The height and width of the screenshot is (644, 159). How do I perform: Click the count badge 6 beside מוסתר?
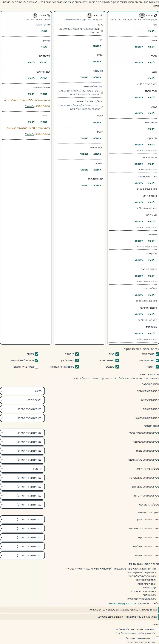point(35,15)
